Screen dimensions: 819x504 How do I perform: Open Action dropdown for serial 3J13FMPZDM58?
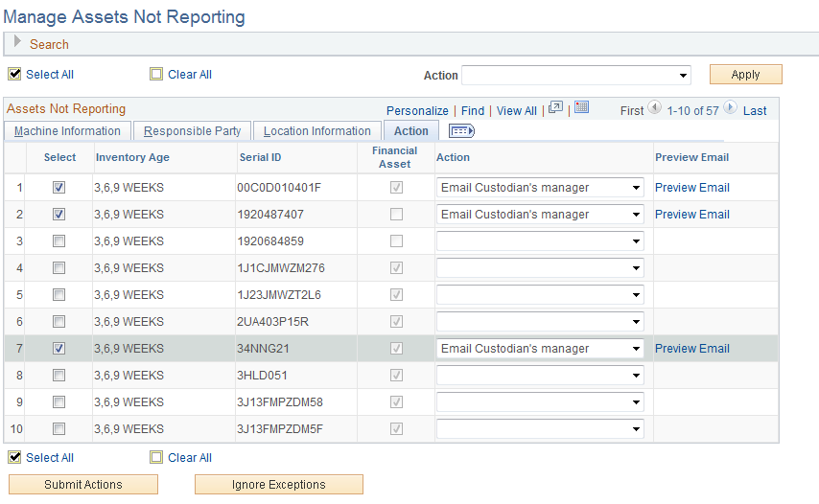(540, 402)
